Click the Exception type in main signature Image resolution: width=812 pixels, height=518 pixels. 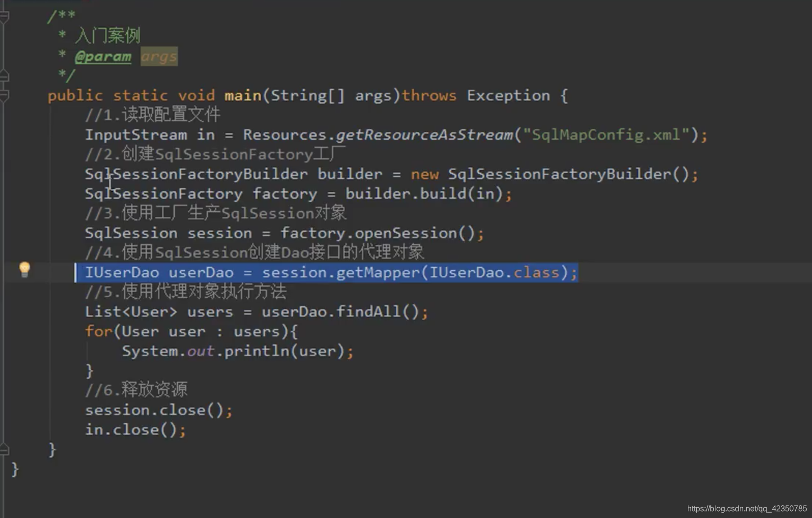click(508, 95)
